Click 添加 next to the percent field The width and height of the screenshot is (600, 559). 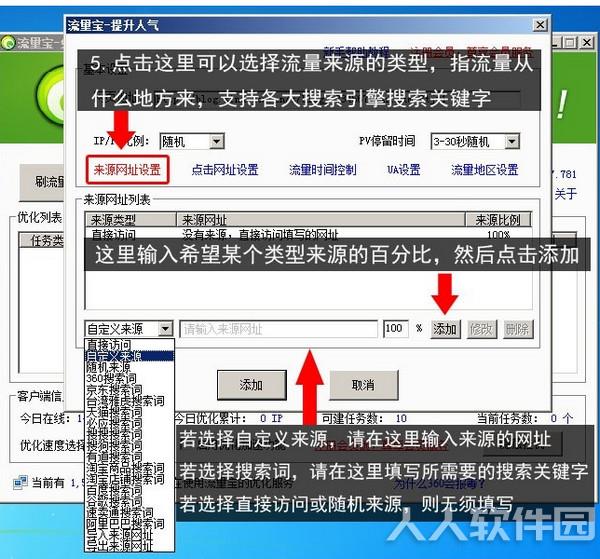[445, 329]
